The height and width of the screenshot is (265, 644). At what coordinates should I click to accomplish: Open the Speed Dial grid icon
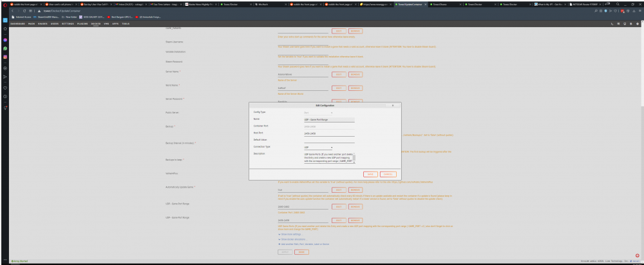pyautogui.click(x=31, y=11)
